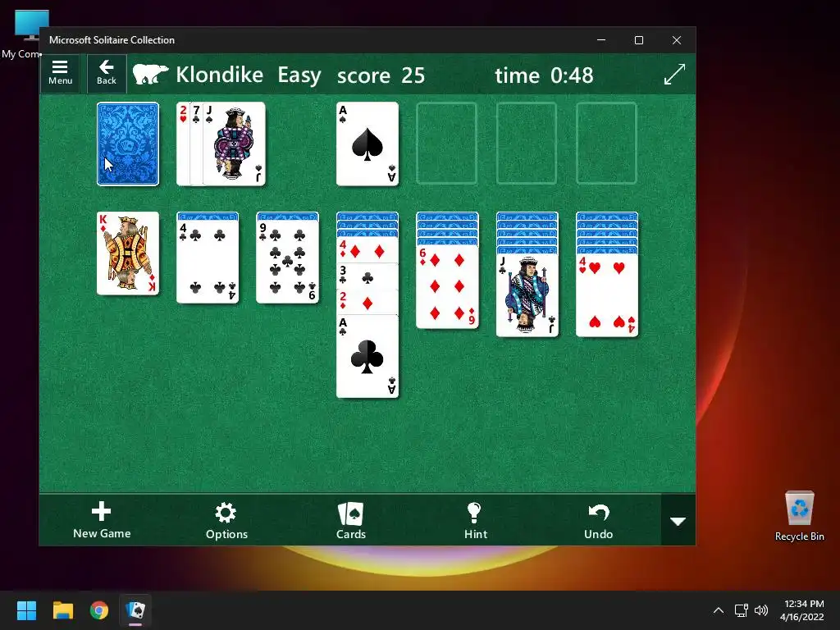
Task: Open the network tray icon
Action: [742, 610]
